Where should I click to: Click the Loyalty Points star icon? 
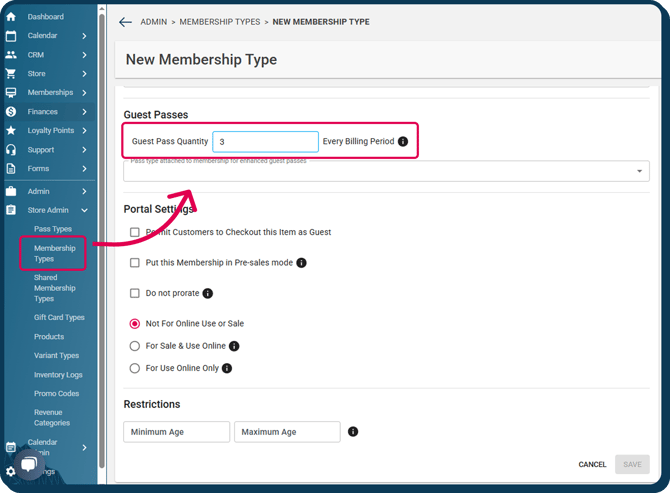[x=11, y=131]
